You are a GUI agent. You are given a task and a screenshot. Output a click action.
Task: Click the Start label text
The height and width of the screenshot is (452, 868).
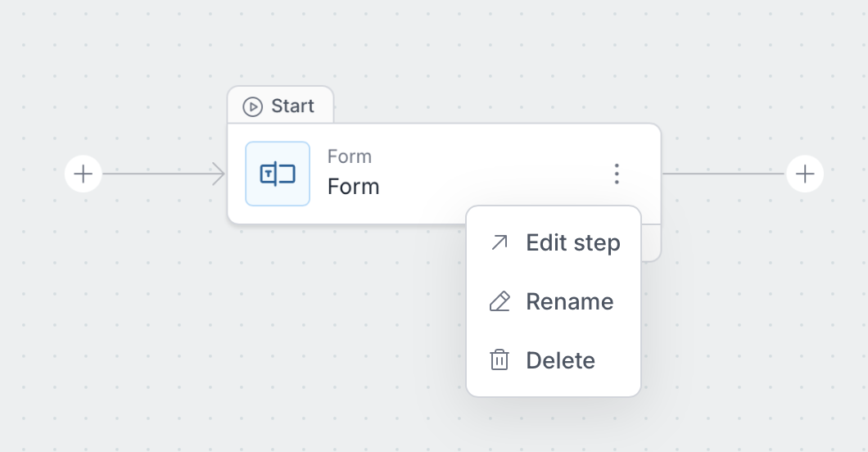click(292, 106)
